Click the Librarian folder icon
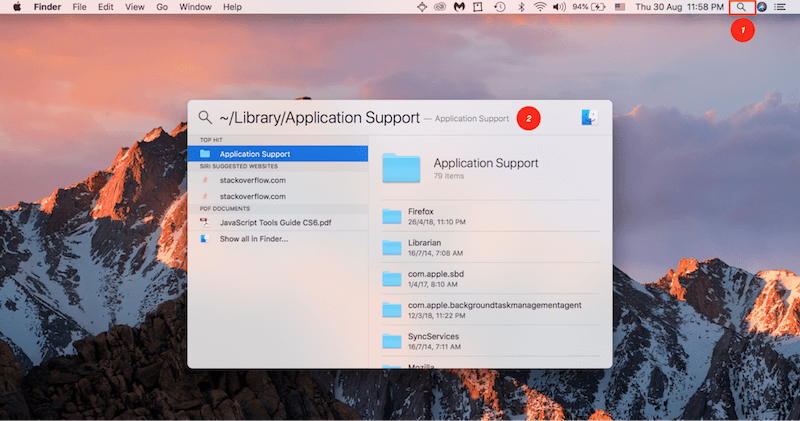The width and height of the screenshot is (800, 421). pyautogui.click(x=392, y=247)
